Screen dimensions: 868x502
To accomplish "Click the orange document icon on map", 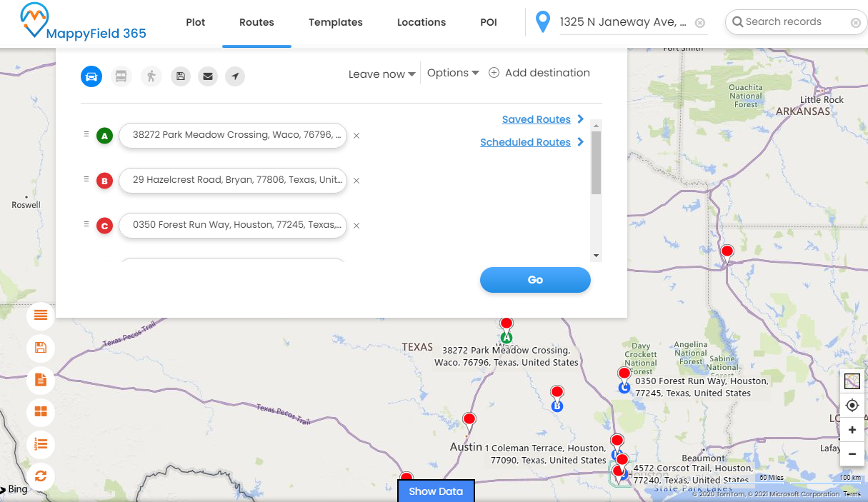I will pyautogui.click(x=41, y=380).
